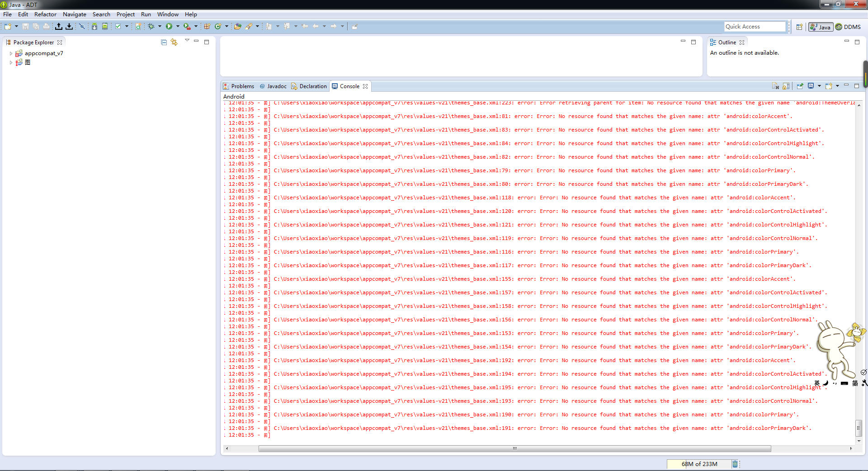This screenshot has height=471, width=868.
Task: Open the Run button dropdown arrow
Action: (178, 27)
